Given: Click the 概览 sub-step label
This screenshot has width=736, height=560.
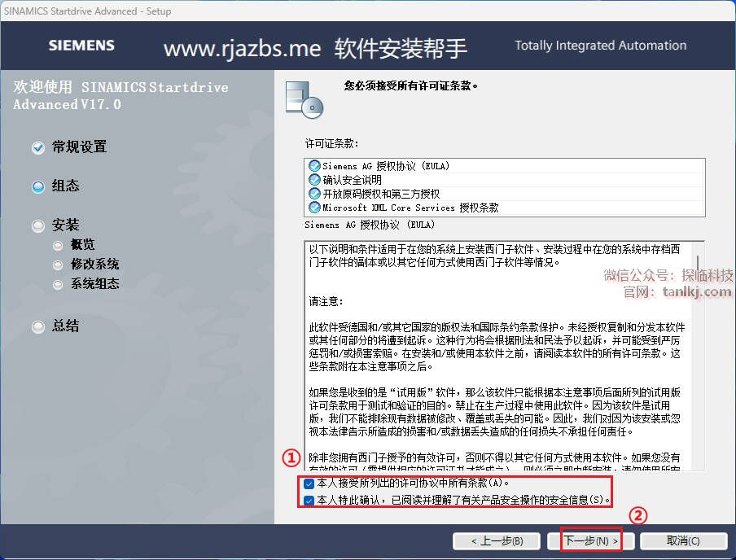Looking at the screenshot, I should (82, 244).
